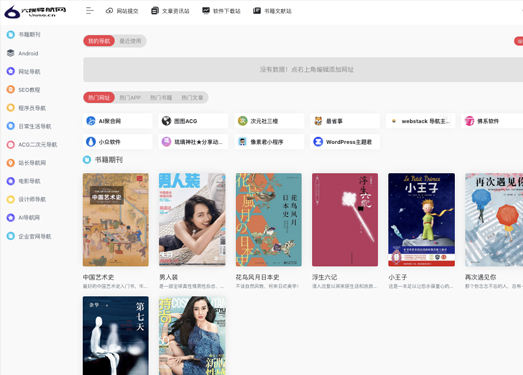Open the webstack 导航主题 site card
Viewport: 523px width, 375px height.
(421, 121)
